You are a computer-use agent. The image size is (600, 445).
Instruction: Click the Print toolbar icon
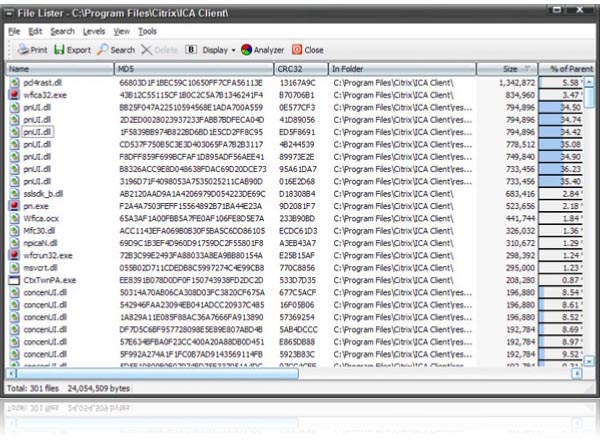tap(22, 49)
